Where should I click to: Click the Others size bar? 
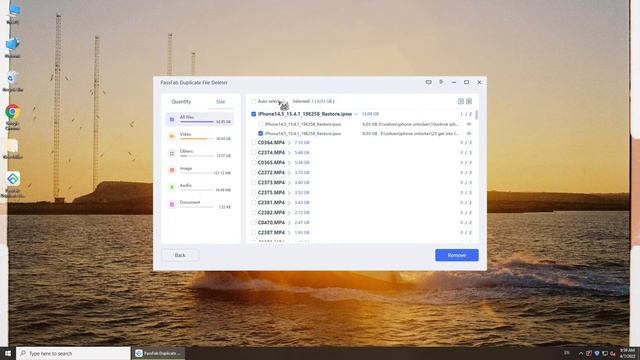197,156
